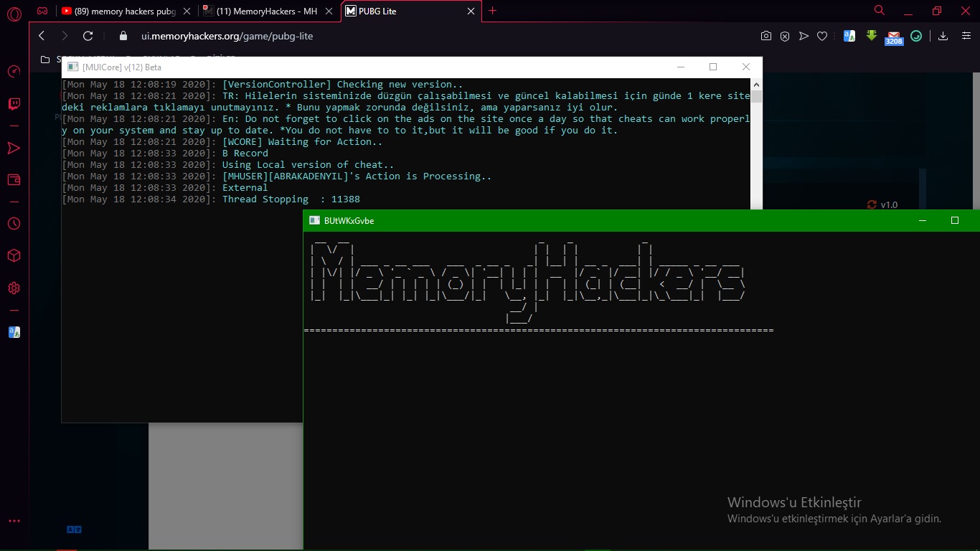Minimize the BUtWKxGvbe console window

(x=922, y=220)
